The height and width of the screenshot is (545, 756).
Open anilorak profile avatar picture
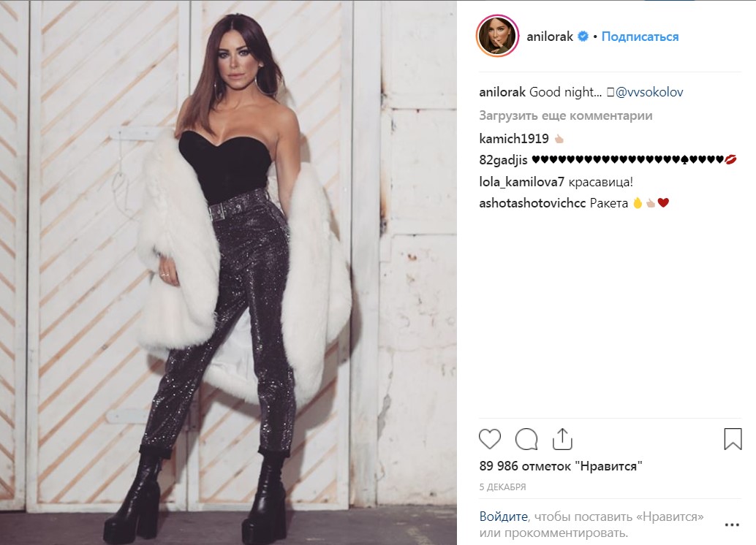(x=498, y=36)
